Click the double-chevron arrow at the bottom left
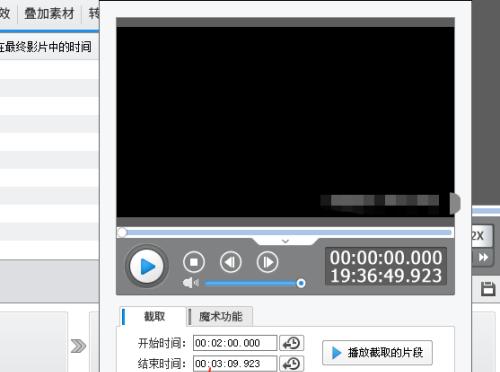500x372 pixels. (78, 346)
